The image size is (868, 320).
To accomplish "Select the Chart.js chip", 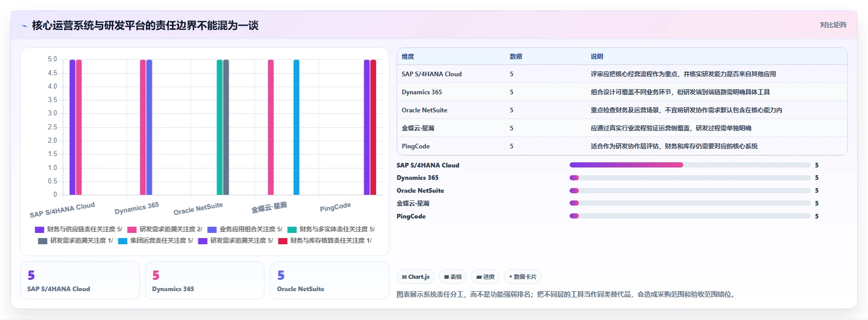I will coord(416,277).
